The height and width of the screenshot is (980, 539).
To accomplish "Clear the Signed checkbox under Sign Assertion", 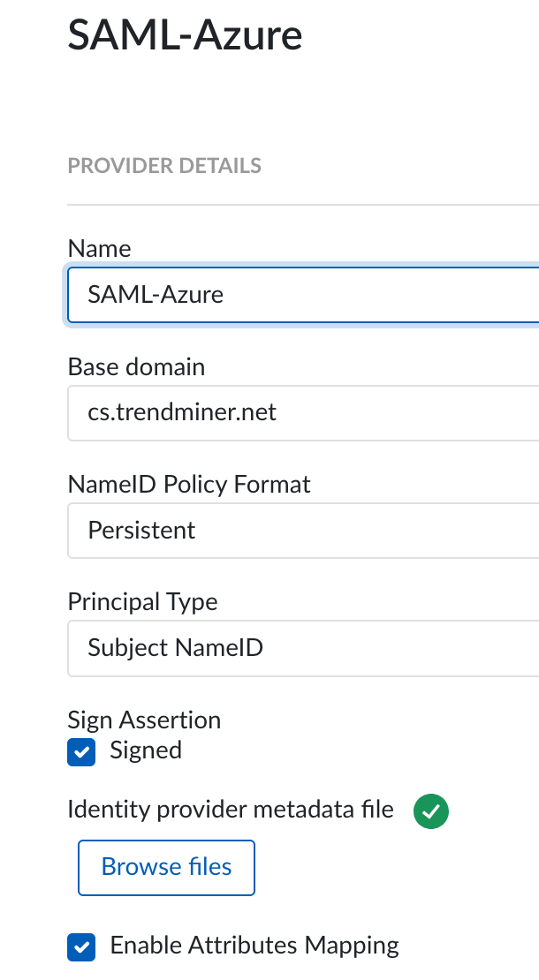I will point(80,752).
